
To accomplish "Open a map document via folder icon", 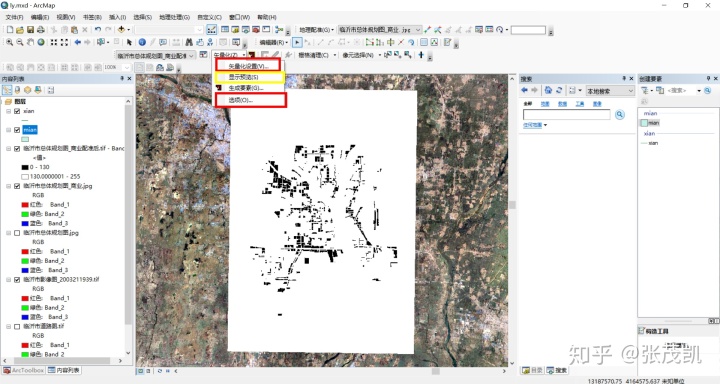I will pos(19,30).
